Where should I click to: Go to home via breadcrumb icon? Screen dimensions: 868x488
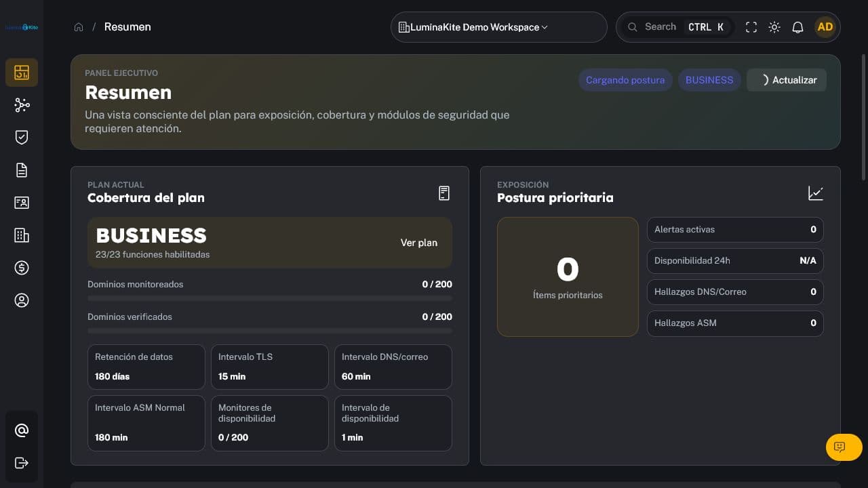click(79, 27)
